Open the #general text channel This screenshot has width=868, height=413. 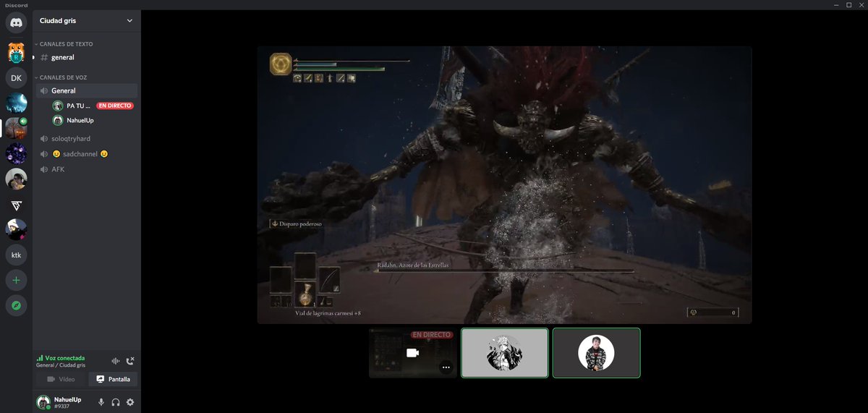point(86,57)
